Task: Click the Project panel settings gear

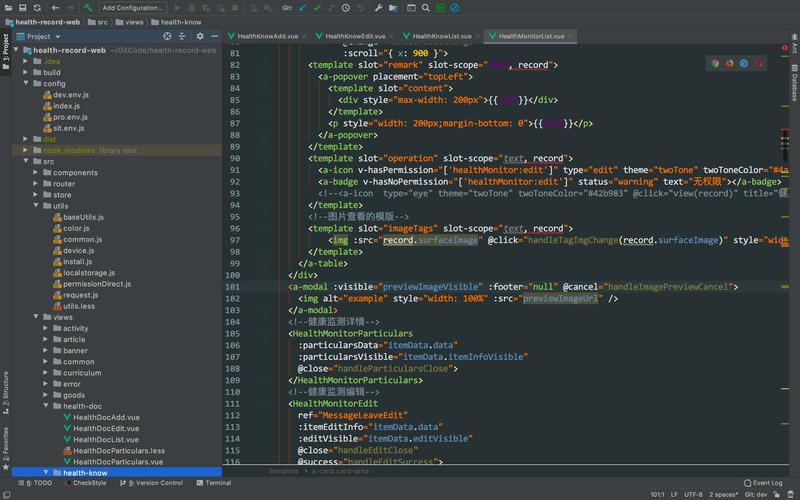Action: [200, 36]
